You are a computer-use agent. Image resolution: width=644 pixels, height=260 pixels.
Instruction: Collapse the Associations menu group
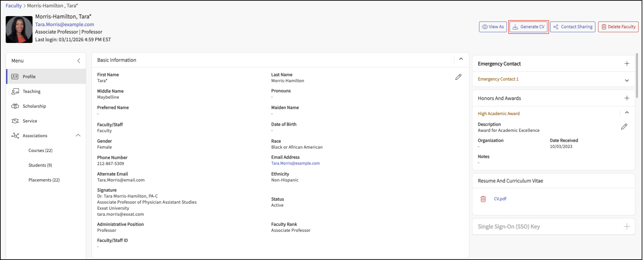[78, 135]
